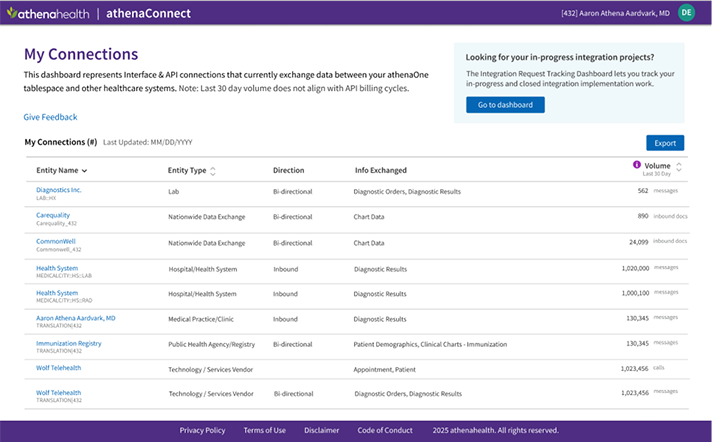
Task: Click Last Updated: MM/DD/YYYY text
Action: [148, 142]
